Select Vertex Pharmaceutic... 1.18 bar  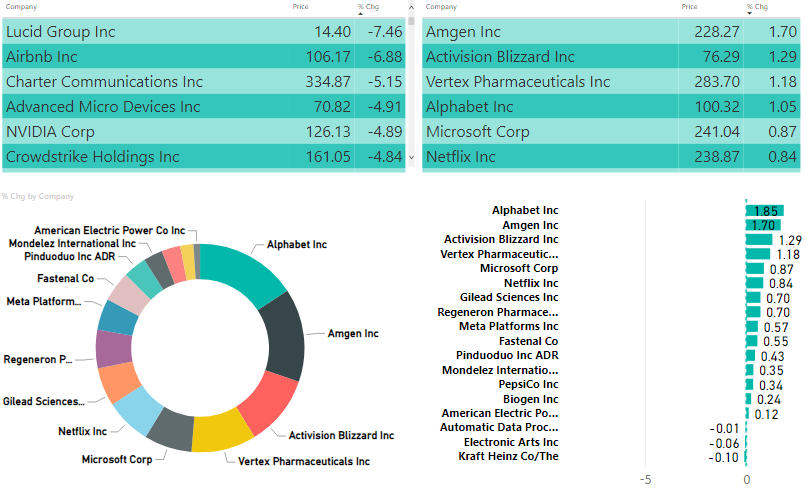[x=758, y=254]
